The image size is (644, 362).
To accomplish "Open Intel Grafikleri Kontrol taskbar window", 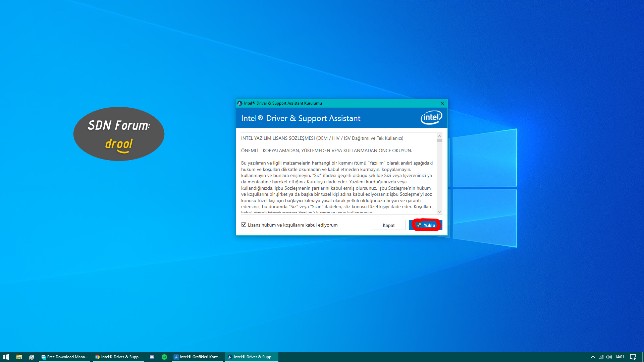I will (197, 357).
